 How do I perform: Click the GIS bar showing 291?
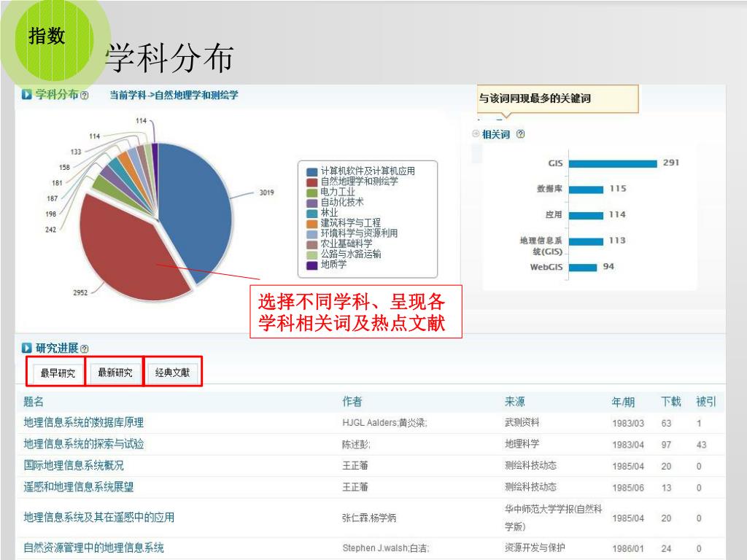[613, 164]
